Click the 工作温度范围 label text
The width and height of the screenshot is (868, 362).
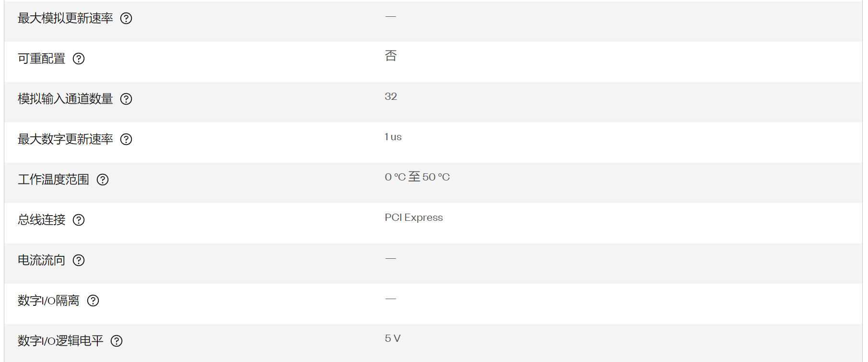[53, 180]
